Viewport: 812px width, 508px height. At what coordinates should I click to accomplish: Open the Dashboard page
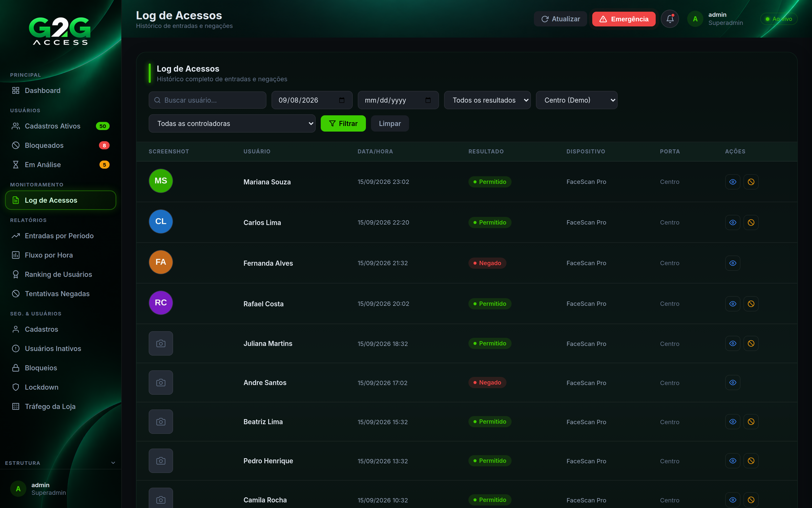pos(60,90)
